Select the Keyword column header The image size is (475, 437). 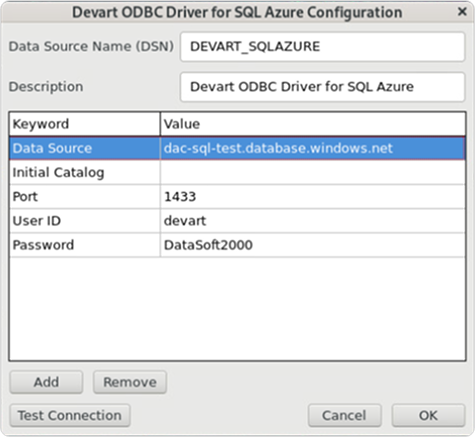(85, 124)
